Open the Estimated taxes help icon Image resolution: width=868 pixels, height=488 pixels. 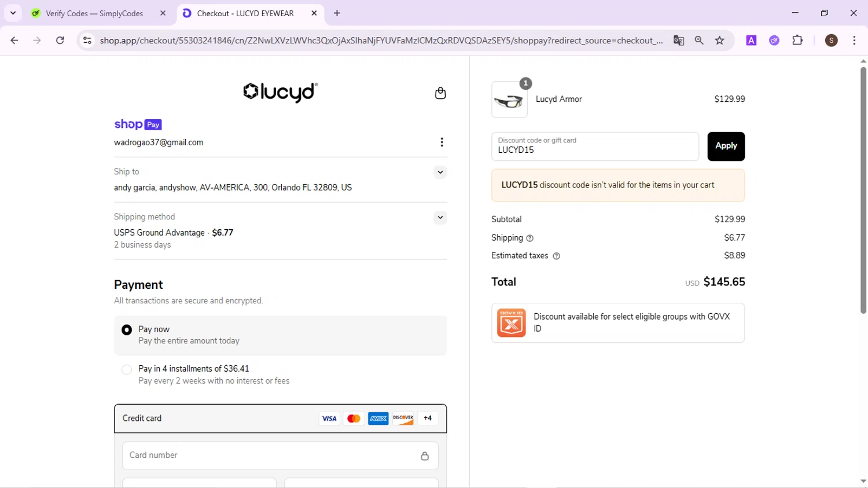556,256
